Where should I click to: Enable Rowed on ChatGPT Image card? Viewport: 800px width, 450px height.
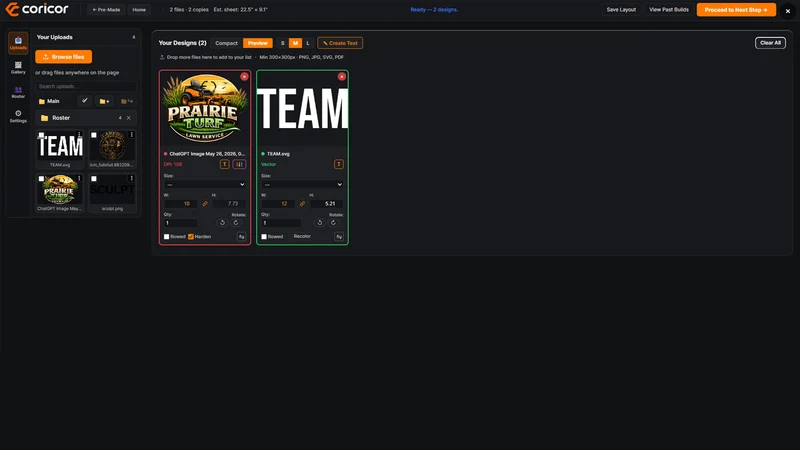coord(166,237)
